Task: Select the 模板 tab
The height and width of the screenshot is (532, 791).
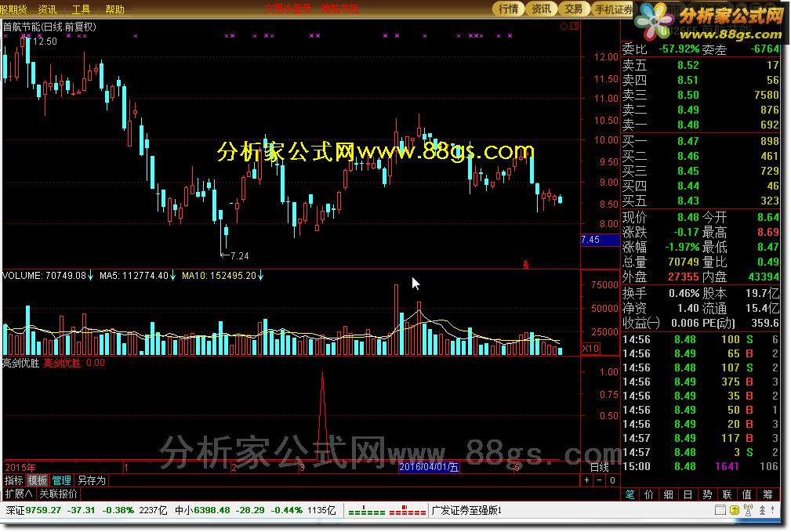Action: (37, 480)
